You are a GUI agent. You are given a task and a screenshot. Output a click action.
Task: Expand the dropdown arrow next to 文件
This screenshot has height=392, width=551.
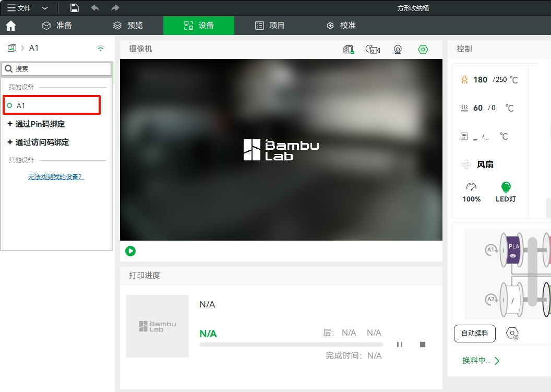click(x=45, y=8)
